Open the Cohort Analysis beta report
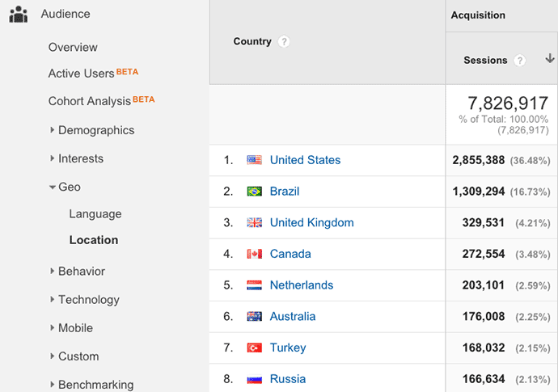558x392 pixels. 90,101
